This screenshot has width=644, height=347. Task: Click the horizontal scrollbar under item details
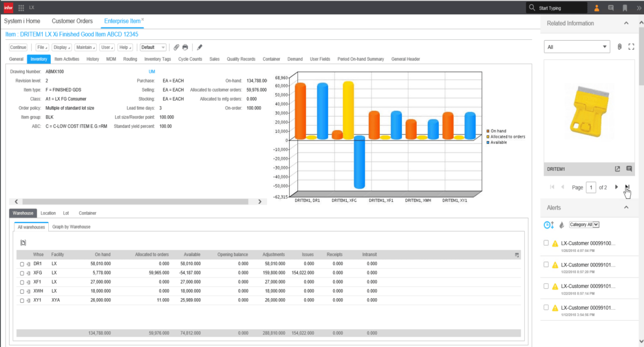point(136,201)
